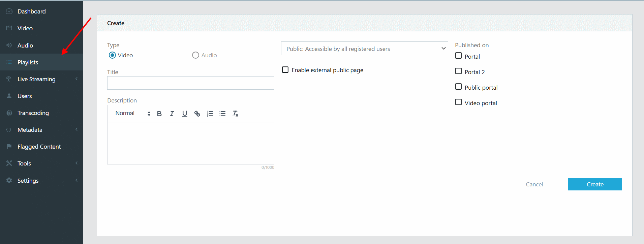Insert a bulleted list
644x244 pixels.
coord(222,114)
